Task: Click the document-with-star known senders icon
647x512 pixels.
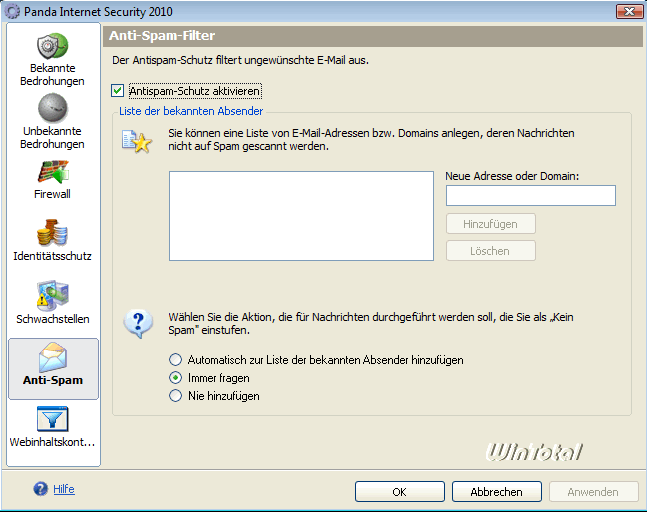Action: [137, 142]
